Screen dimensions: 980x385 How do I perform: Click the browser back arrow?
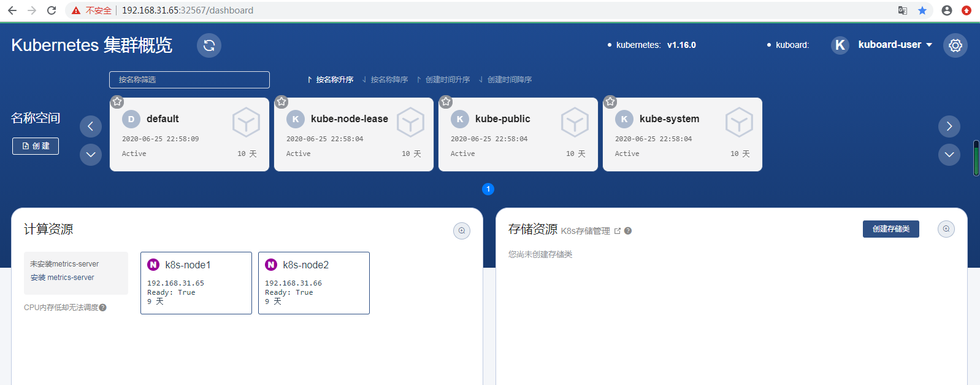(x=12, y=10)
